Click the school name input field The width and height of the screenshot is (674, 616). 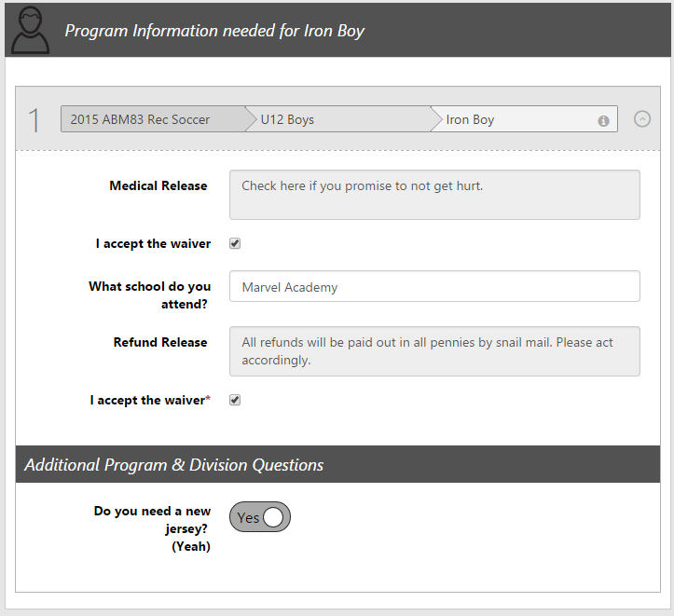[x=434, y=286]
